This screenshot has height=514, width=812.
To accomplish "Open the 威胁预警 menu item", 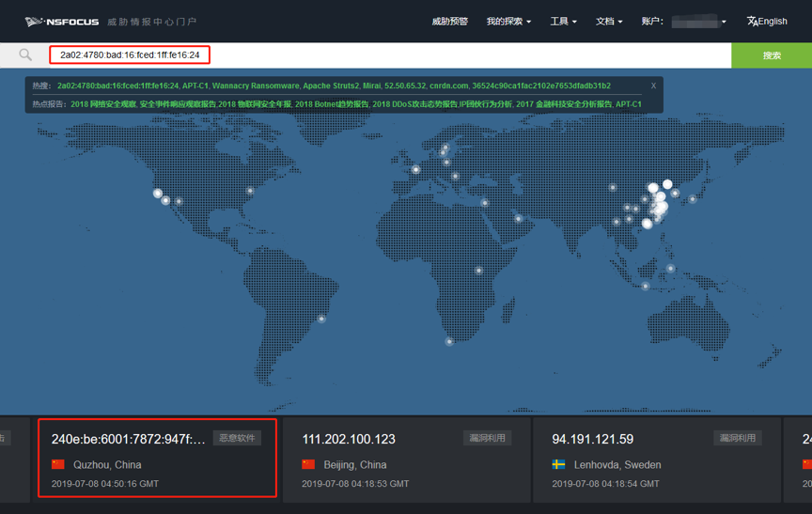I will click(449, 21).
